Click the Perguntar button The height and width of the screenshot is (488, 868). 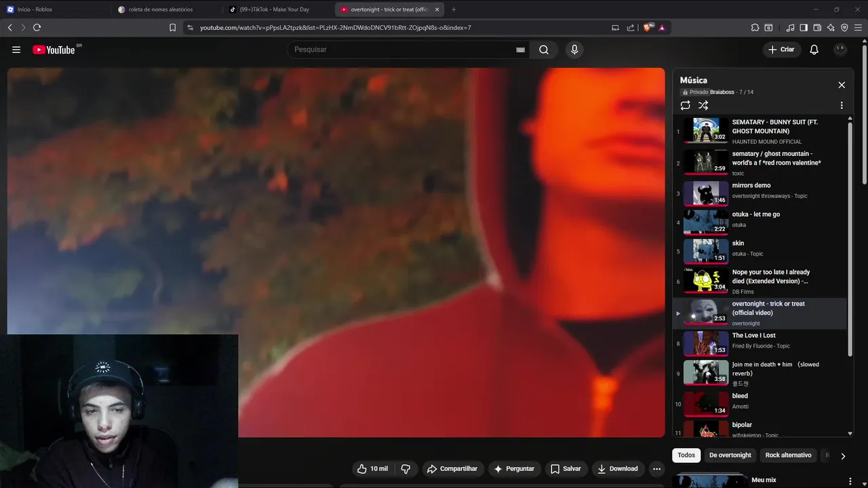coord(514,468)
